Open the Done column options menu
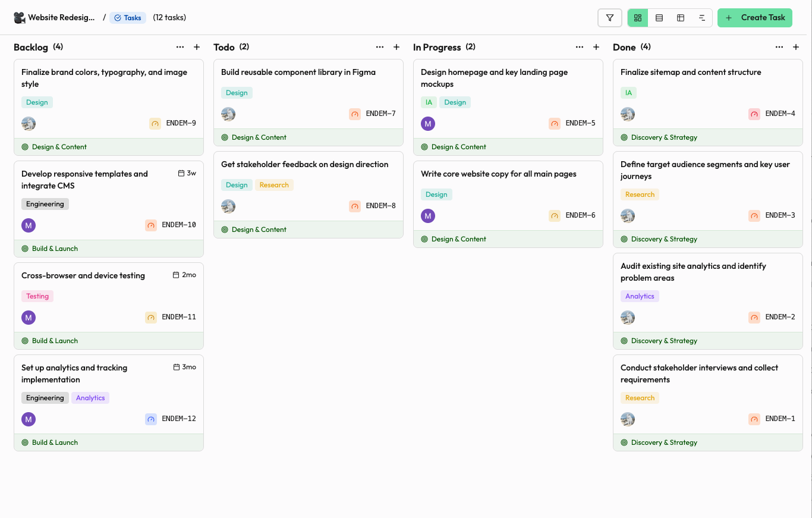812x518 pixels. point(779,46)
